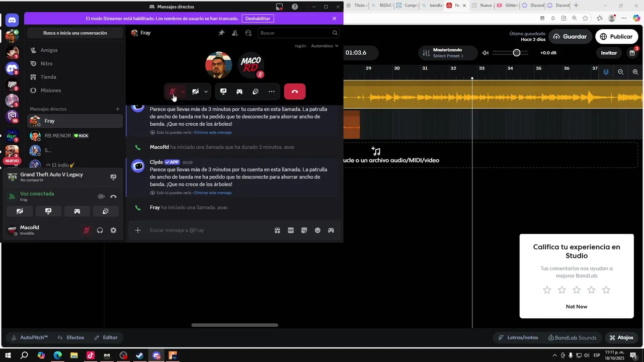Open pinned messages in Fray chat
The image size is (644, 362).
[221, 33]
